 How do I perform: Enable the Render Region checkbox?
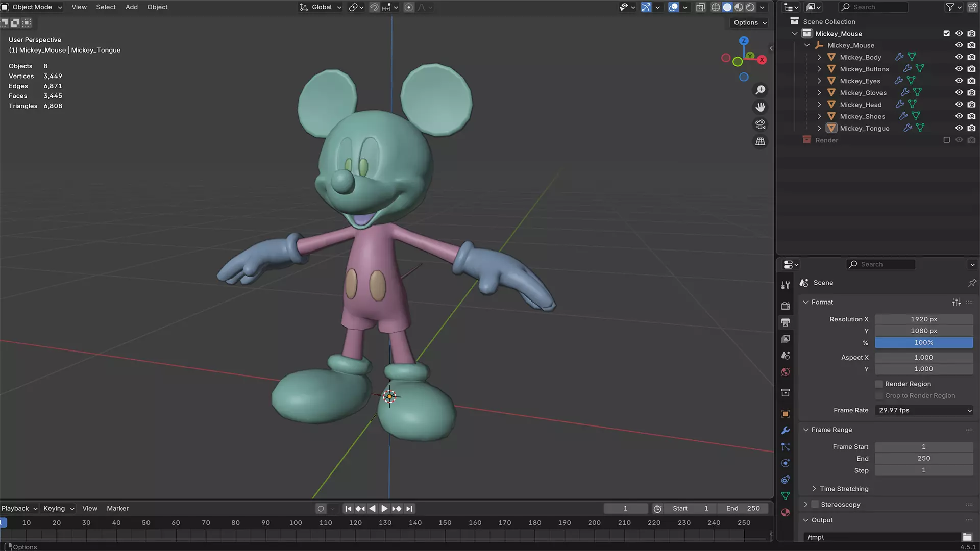[879, 384]
